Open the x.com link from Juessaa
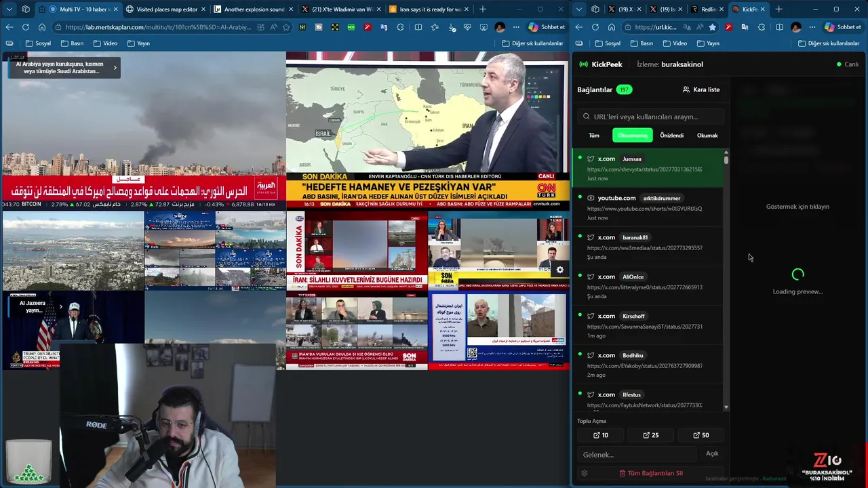868x488 pixels. point(648,168)
